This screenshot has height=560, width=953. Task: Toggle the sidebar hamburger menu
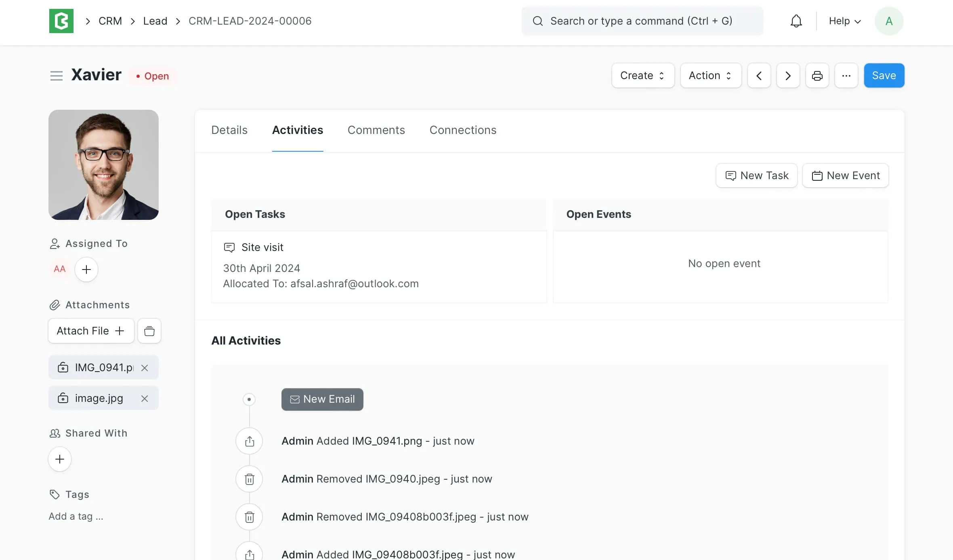pyautogui.click(x=56, y=76)
